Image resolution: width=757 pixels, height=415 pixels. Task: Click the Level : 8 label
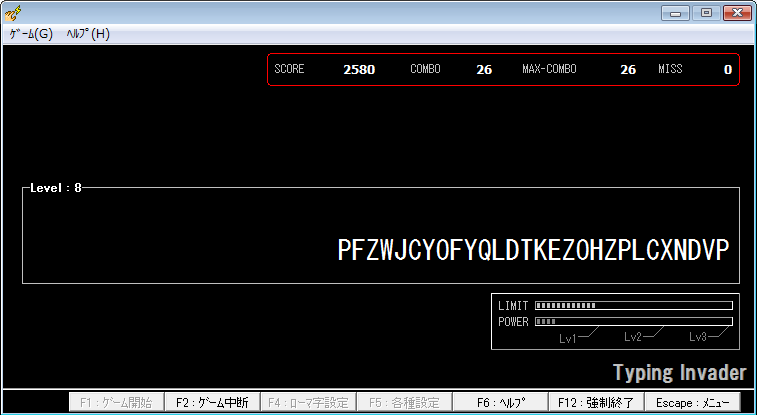click(56, 188)
